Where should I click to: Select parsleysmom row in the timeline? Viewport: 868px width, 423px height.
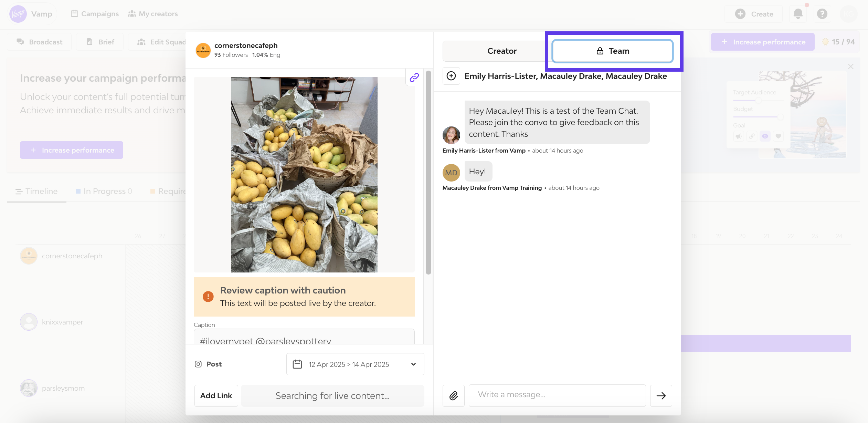[x=52, y=388]
